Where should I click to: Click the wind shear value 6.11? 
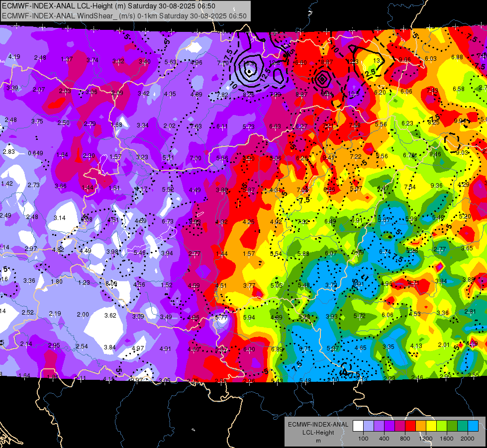(x=222, y=126)
